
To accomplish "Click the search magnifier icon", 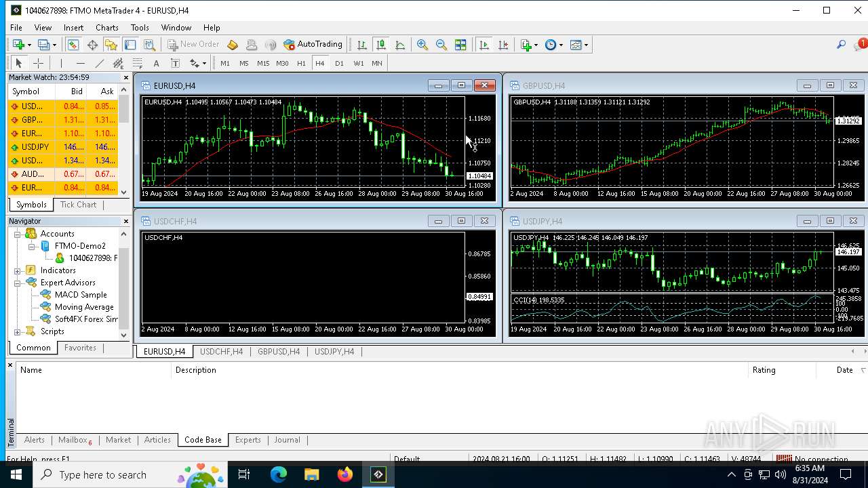I will 841,45.
